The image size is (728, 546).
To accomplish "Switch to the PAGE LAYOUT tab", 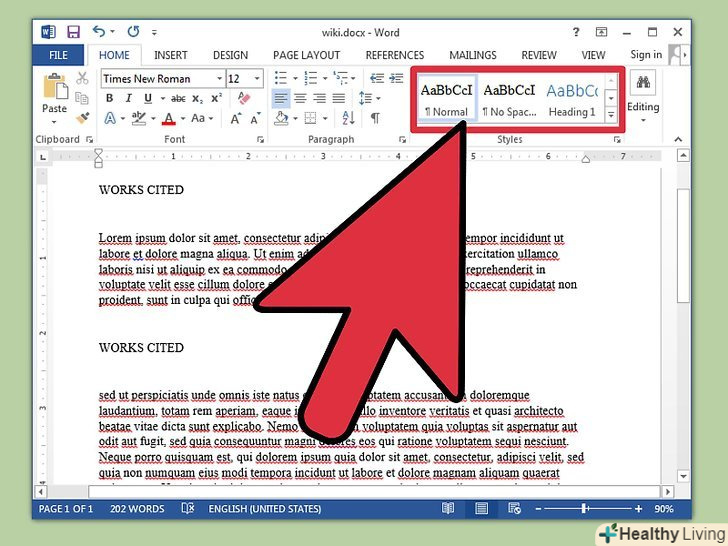I will 306,55.
